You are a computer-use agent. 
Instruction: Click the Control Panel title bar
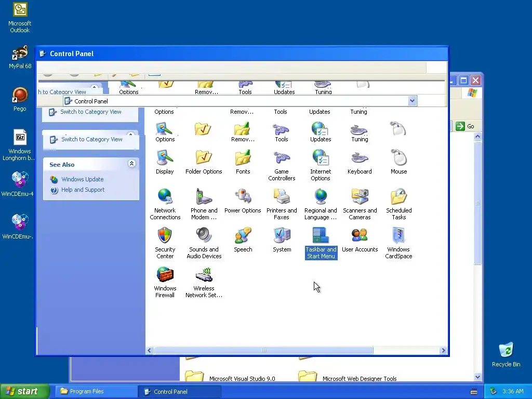242,54
